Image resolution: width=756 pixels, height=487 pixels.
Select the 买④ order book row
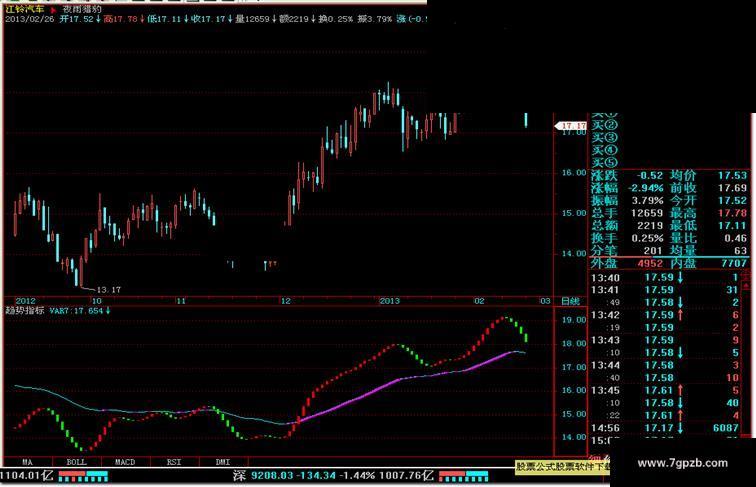pos(605,150)
